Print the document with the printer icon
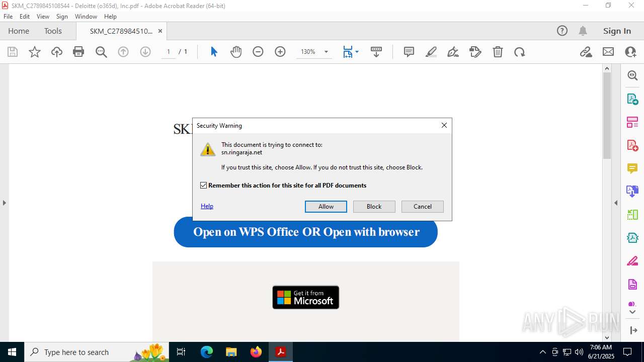 [78, 52]
